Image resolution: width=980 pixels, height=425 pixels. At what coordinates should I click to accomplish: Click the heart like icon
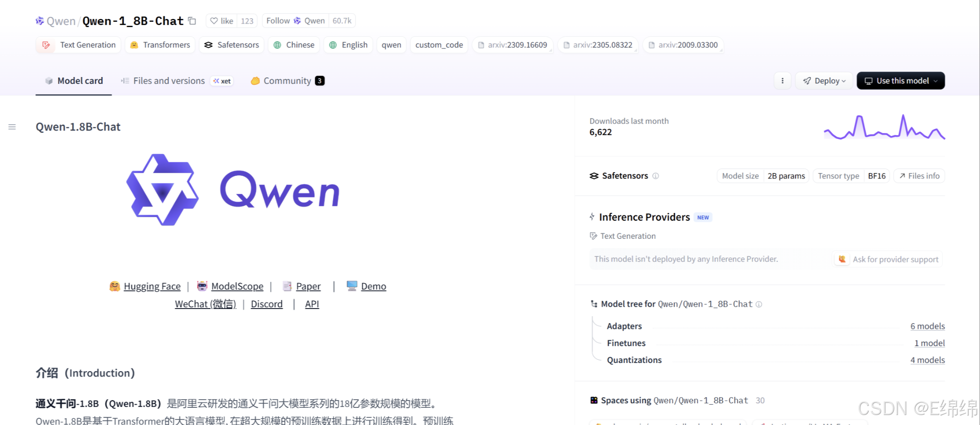[214, 21]
